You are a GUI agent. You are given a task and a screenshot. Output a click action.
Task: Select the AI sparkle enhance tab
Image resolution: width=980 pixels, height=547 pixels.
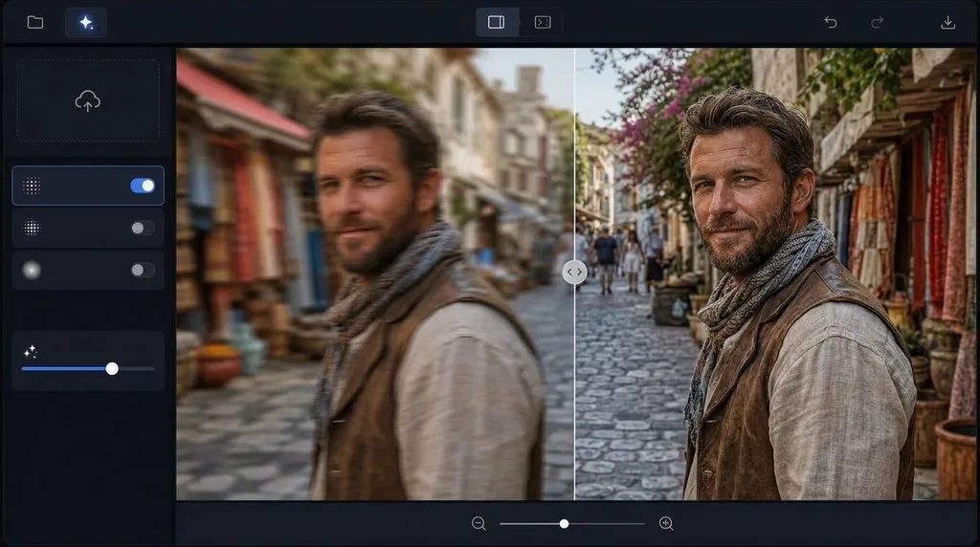pyautogui.click(x=85, y=23)
